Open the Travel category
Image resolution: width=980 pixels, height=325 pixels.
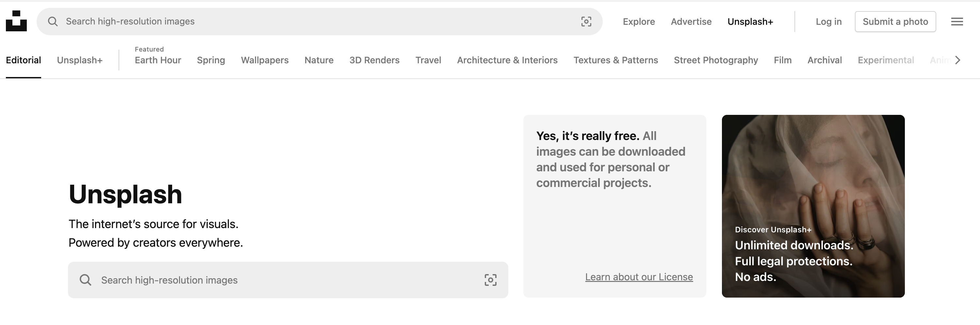(x=428, y=60)
